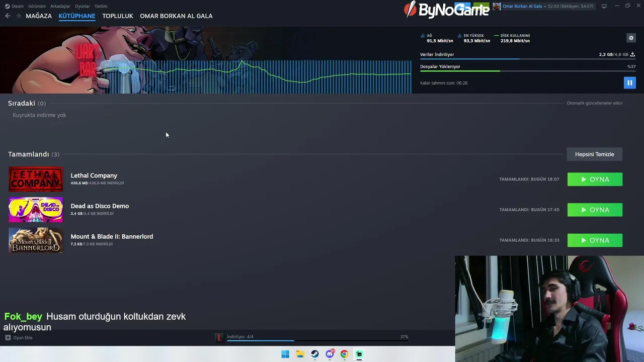Open the Oyunlar menu
Viewport: 644px width, 362px height.
click(82, 6)
